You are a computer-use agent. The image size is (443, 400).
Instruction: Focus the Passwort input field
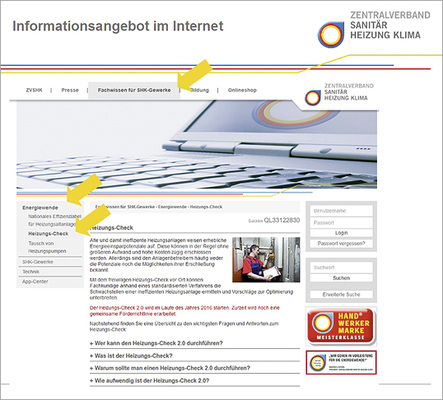point(341,222)
